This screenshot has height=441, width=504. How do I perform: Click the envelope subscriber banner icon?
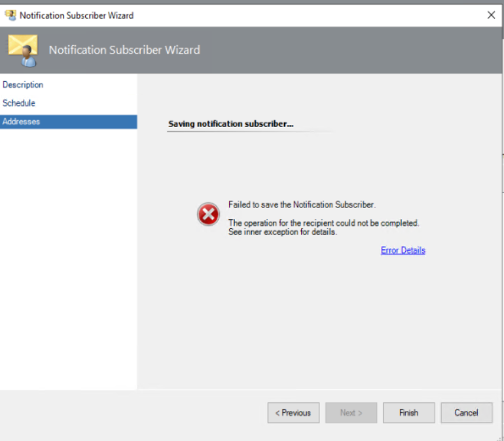23,50
